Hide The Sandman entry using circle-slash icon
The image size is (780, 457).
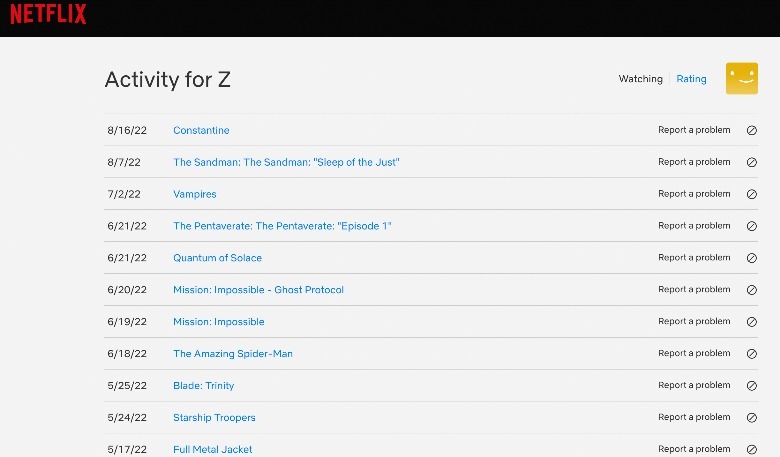[x=752, y=162]
